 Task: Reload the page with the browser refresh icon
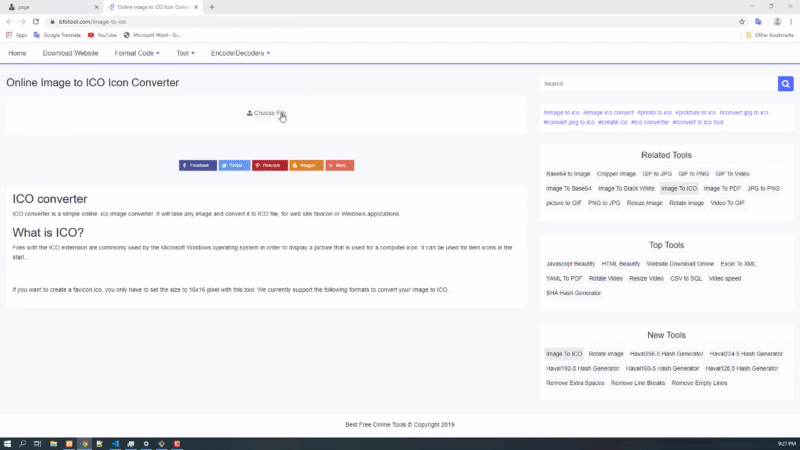pyautogui.click(x=36, y=21)
